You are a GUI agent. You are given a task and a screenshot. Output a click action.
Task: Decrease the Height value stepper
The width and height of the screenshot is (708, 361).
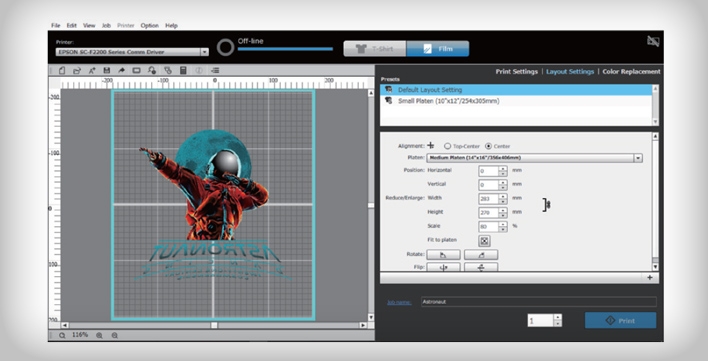pos(503,216)
